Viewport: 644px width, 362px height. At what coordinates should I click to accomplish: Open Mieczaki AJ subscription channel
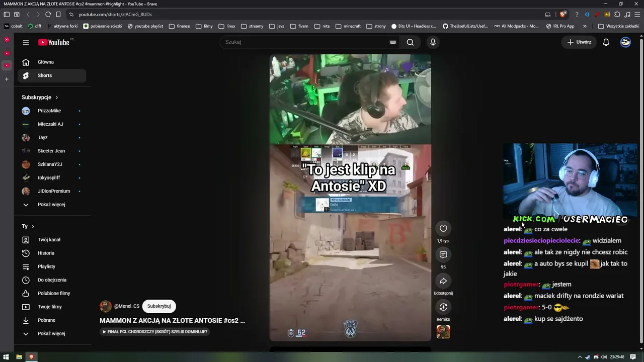52,124
